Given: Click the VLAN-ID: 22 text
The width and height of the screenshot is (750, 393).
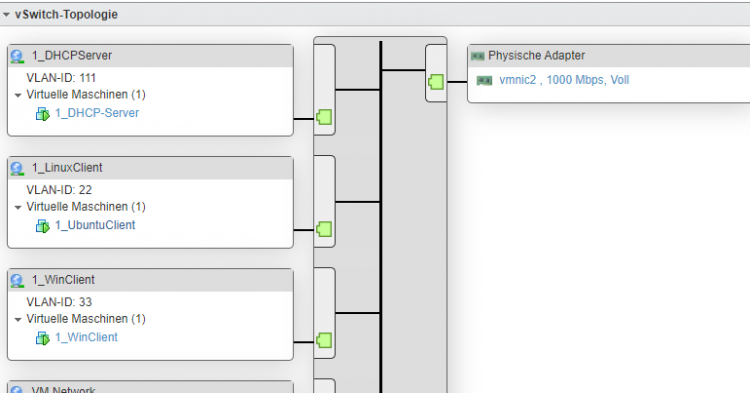Looking at the screenshot, I should [59, 190].
